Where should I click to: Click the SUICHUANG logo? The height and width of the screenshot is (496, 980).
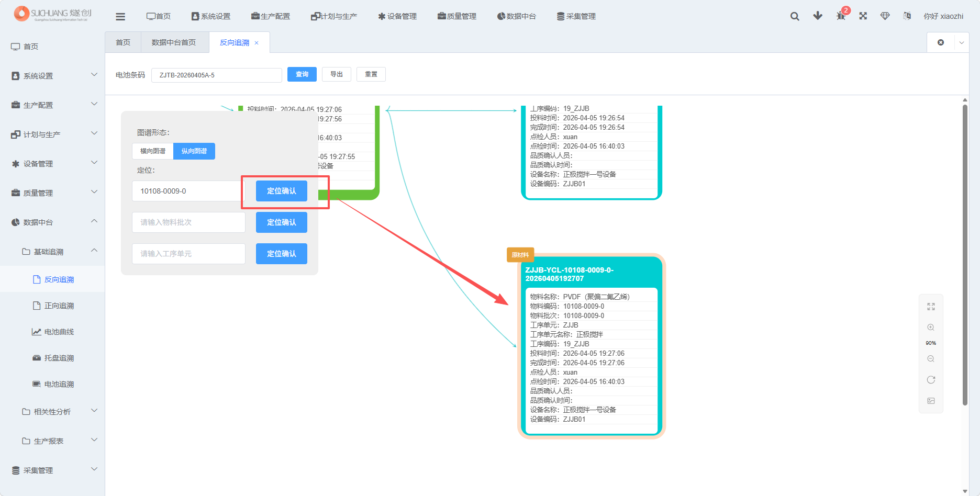coord(53,14)
